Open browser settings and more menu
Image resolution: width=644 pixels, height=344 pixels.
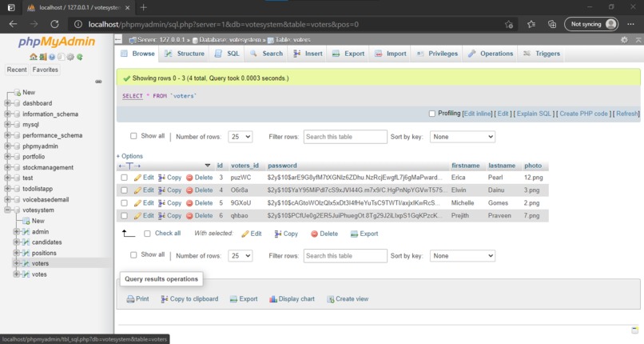click(x=631, y=24)
